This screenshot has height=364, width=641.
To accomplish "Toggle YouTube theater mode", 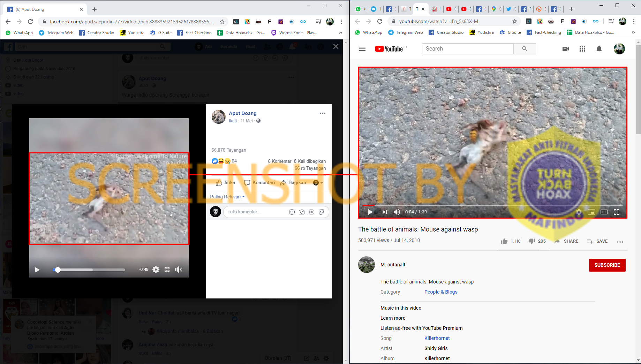I will tap(604, 212).
